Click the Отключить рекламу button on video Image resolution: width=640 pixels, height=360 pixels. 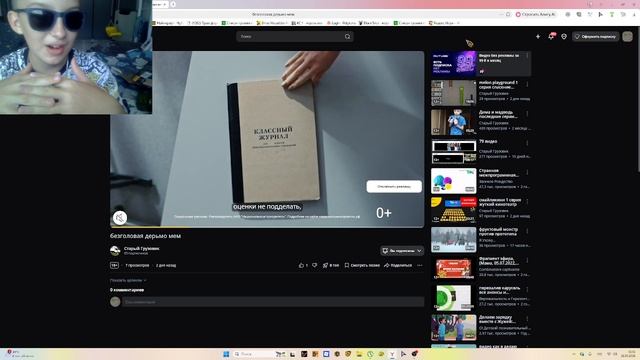pos(394,187)
